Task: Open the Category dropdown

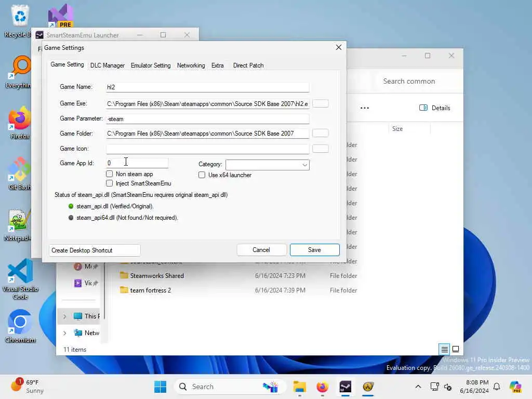Action: click(268, 165)
